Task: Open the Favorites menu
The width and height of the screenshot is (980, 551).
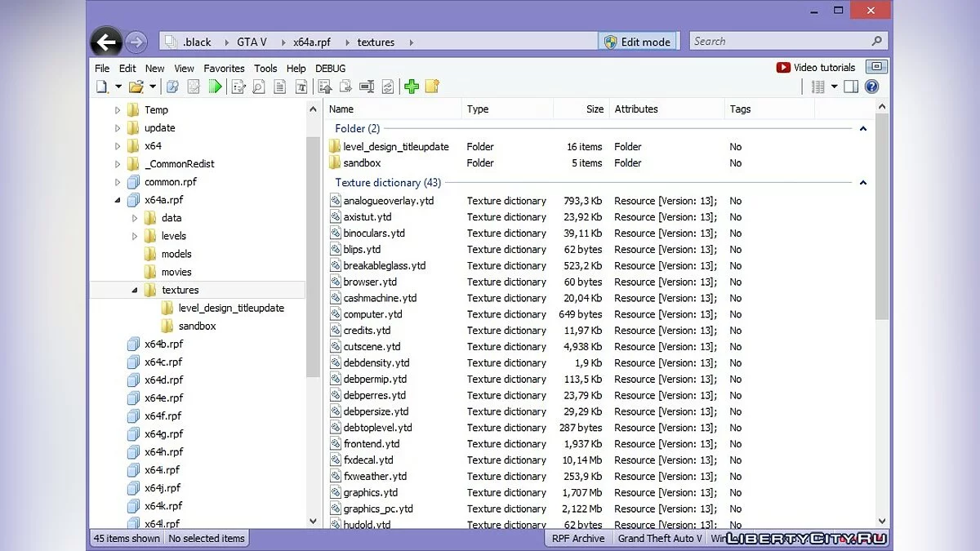Action: click(224, 69)
